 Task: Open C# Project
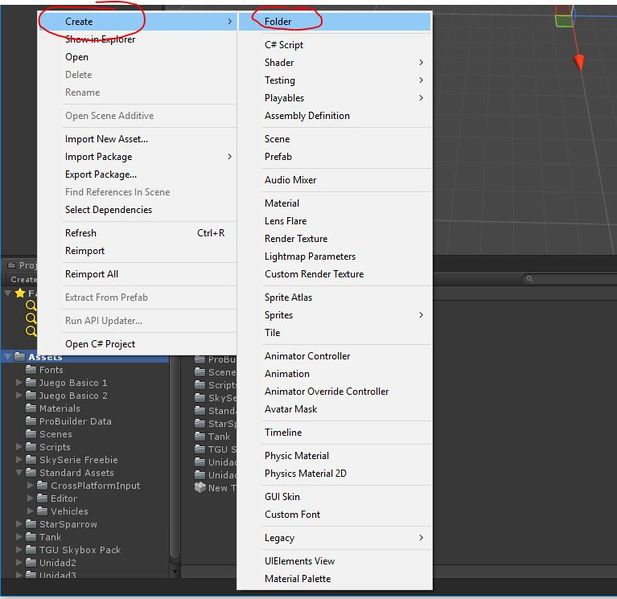[x=100, y=344]
